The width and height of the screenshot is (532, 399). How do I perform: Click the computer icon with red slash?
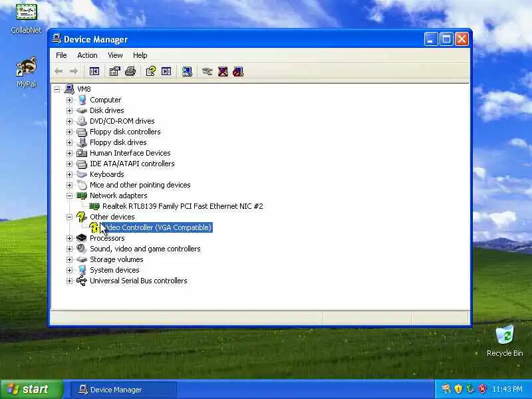point(238,71)
